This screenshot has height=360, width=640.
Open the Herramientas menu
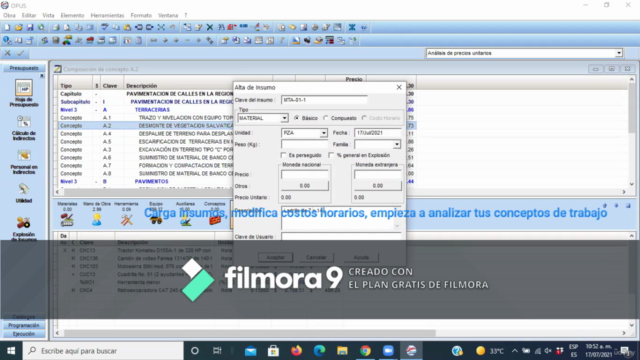107,16
